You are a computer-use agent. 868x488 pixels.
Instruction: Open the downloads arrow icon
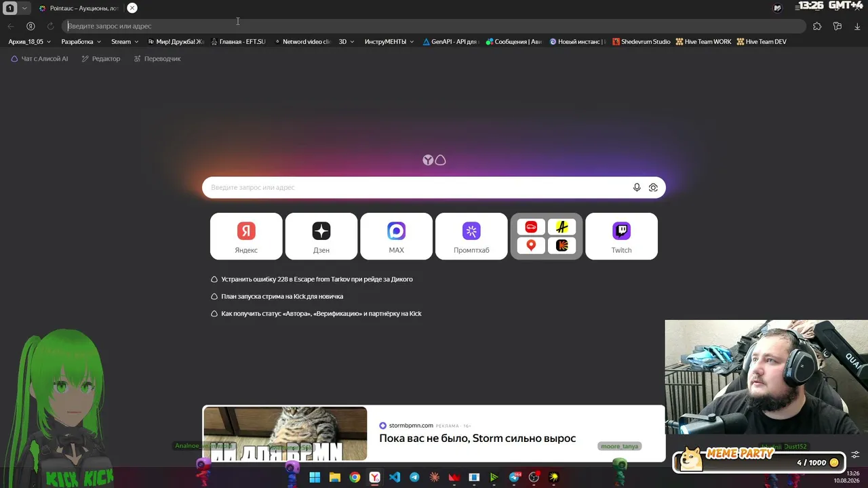pyautogui.click(x=857, y=26)
